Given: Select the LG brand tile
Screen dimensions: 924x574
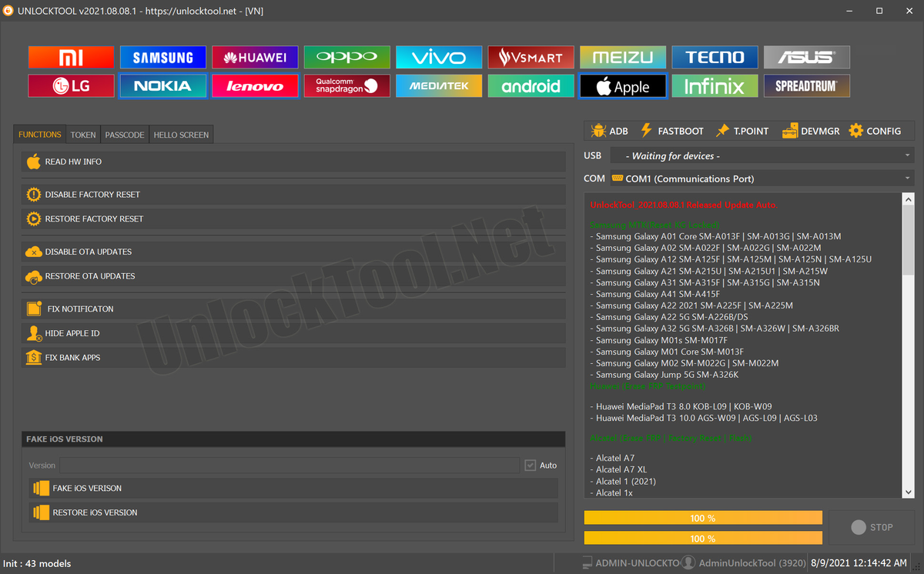Looking at the screenshot, I should (71, 85).
